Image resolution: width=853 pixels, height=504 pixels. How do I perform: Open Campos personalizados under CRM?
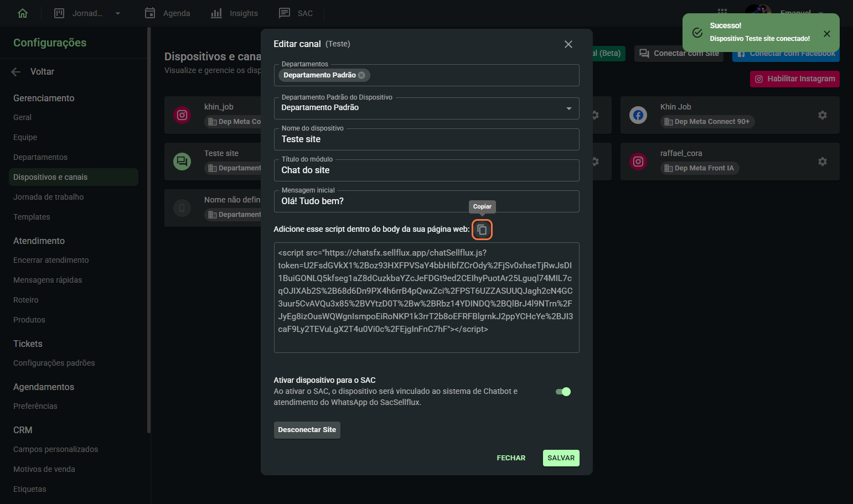56,449
